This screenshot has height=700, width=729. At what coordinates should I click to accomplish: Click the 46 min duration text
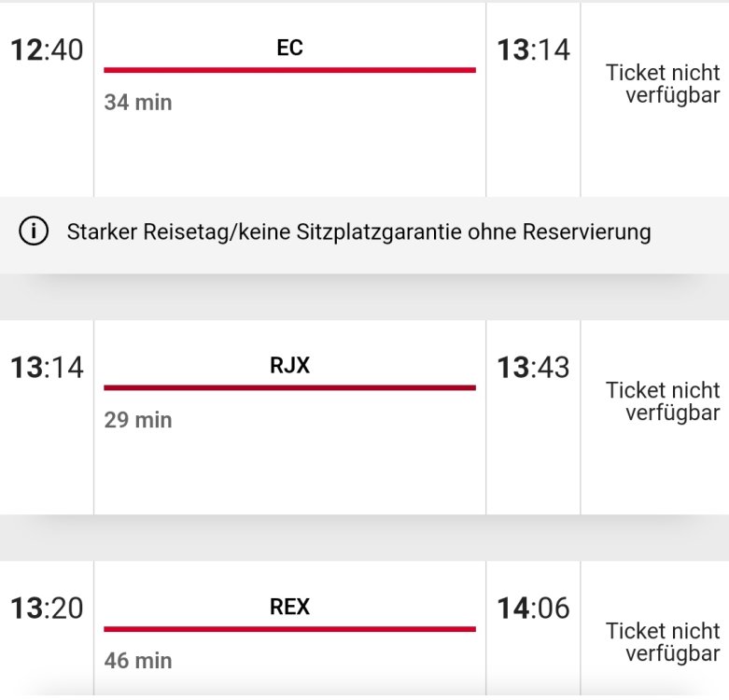[x=138, y=661]
